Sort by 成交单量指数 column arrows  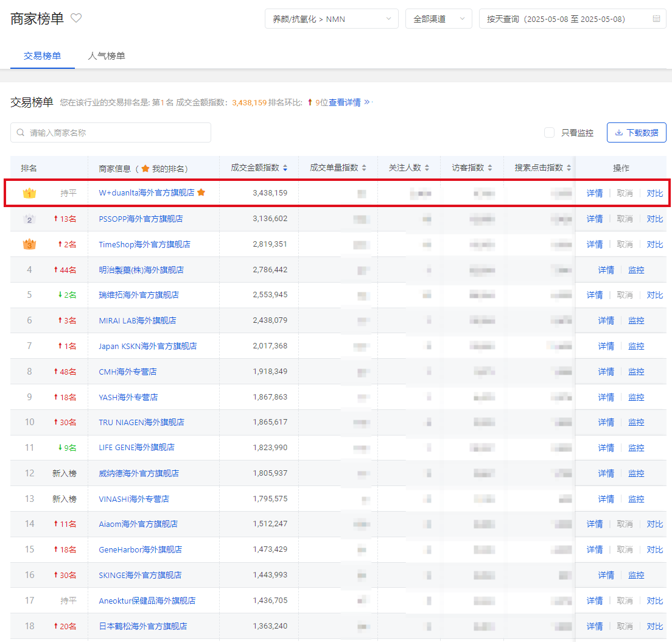(x=364, y=168)
